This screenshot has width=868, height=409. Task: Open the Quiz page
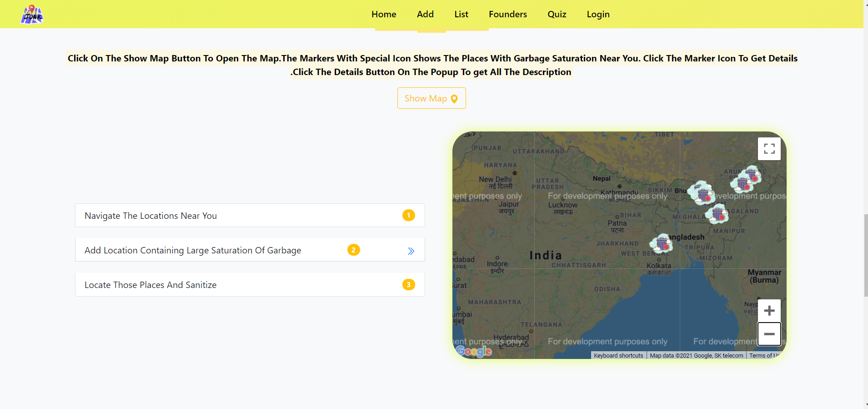point(557,14)
